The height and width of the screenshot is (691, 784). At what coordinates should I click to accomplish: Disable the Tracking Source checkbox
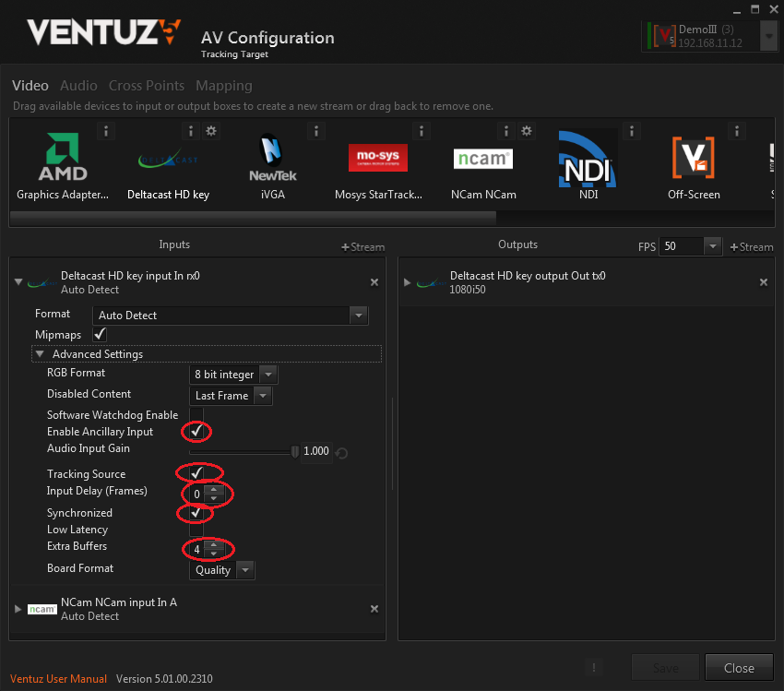click(196, 473)
